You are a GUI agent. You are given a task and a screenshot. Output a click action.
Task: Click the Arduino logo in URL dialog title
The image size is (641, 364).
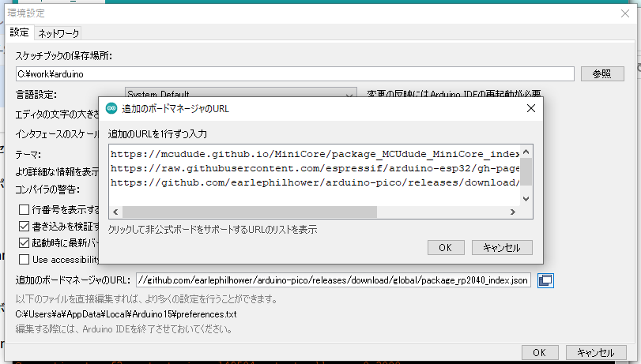(111, 108)
